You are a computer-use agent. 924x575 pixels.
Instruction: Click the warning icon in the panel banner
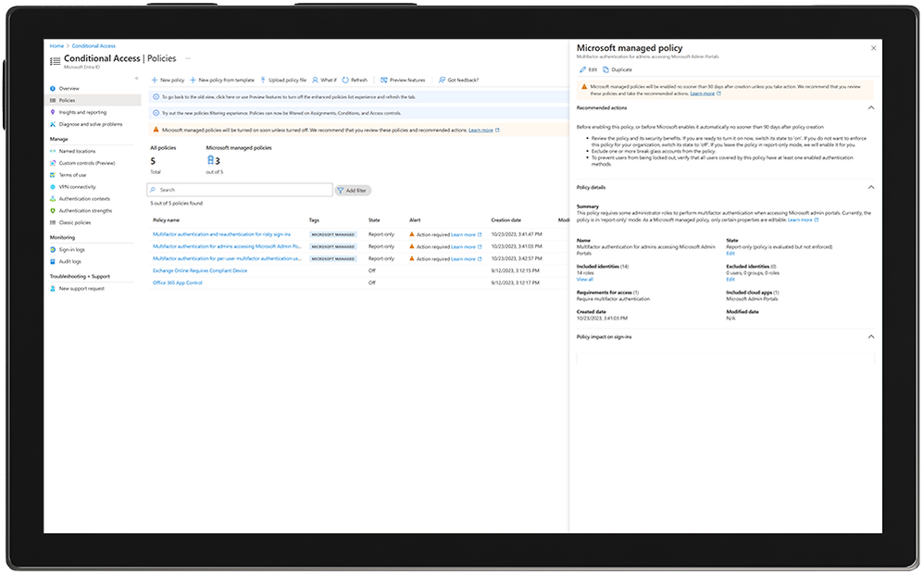(584, 87)
